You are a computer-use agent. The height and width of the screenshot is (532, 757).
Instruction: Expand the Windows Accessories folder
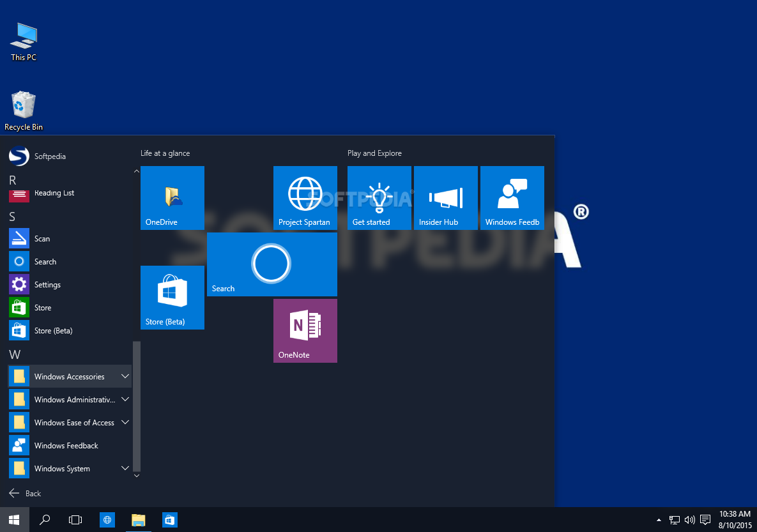pyautogui.click(x=70, y=377)
